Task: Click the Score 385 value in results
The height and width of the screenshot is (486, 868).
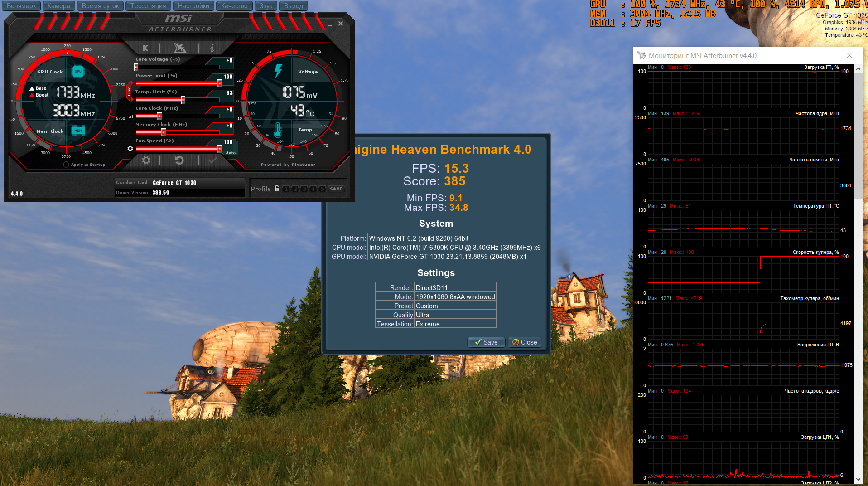Action: 455,181
